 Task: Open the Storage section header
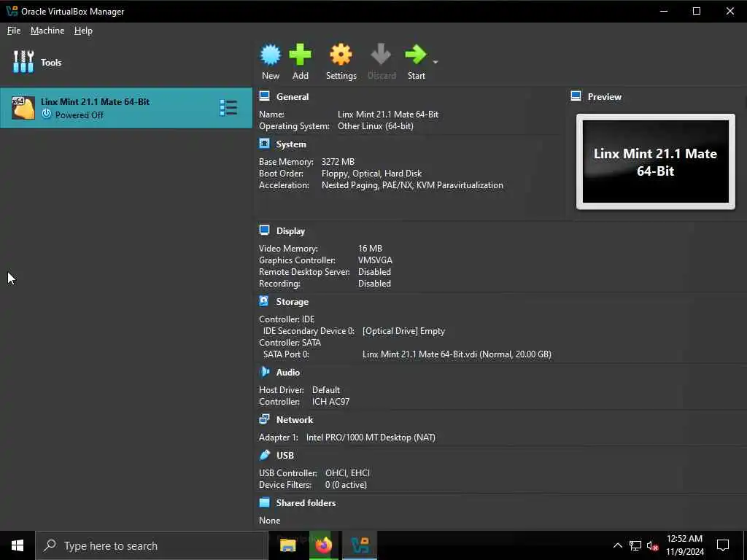click(292, 302)
